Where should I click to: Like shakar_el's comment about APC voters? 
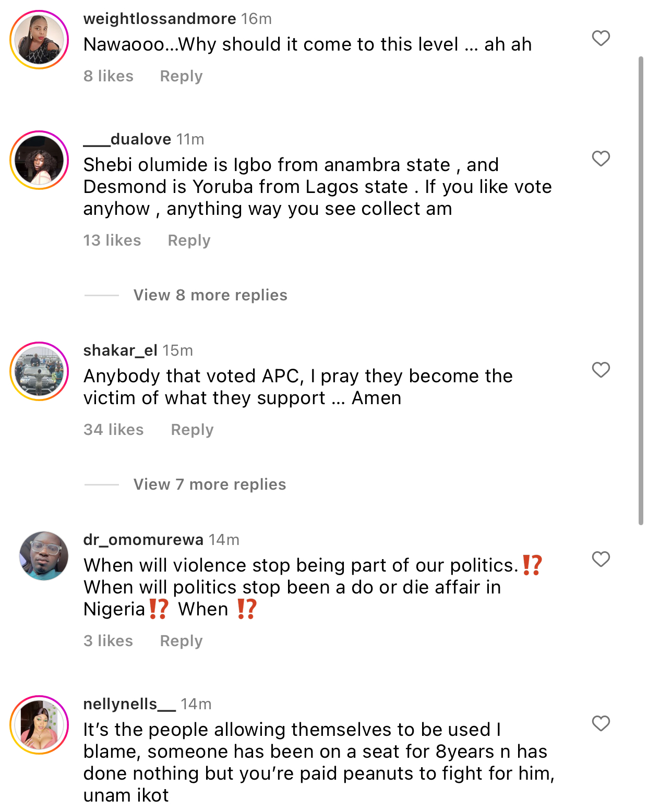click(x=601, y=370)
